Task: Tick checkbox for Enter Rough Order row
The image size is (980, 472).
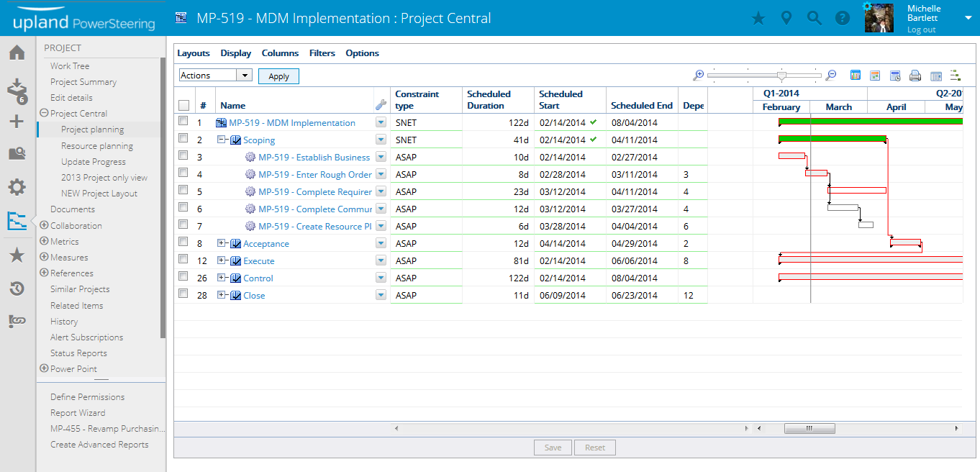Action: pos(183,173)
